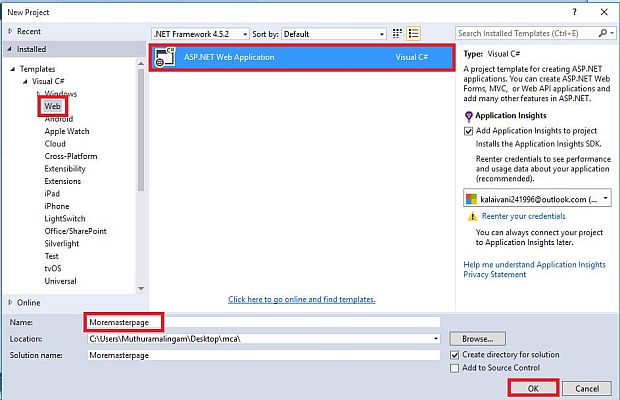620x400 pixels.
Task: Collapse the Templates tree node
Action: coord(13,69)
